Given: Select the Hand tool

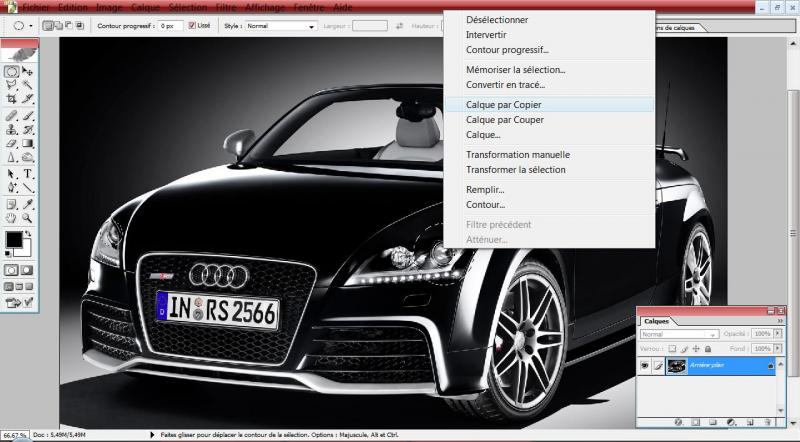Looking at the screenshot, I should pyautogui.click(x=11, y=218).
